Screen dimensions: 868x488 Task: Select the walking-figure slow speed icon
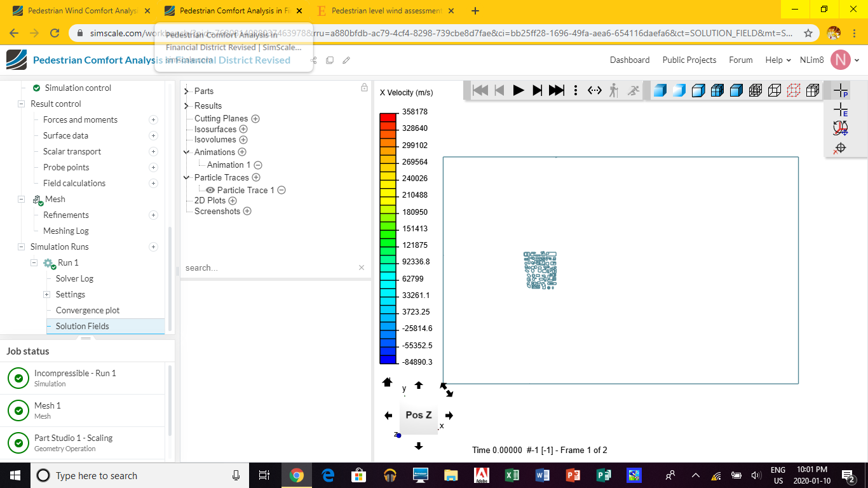[614, 90]
